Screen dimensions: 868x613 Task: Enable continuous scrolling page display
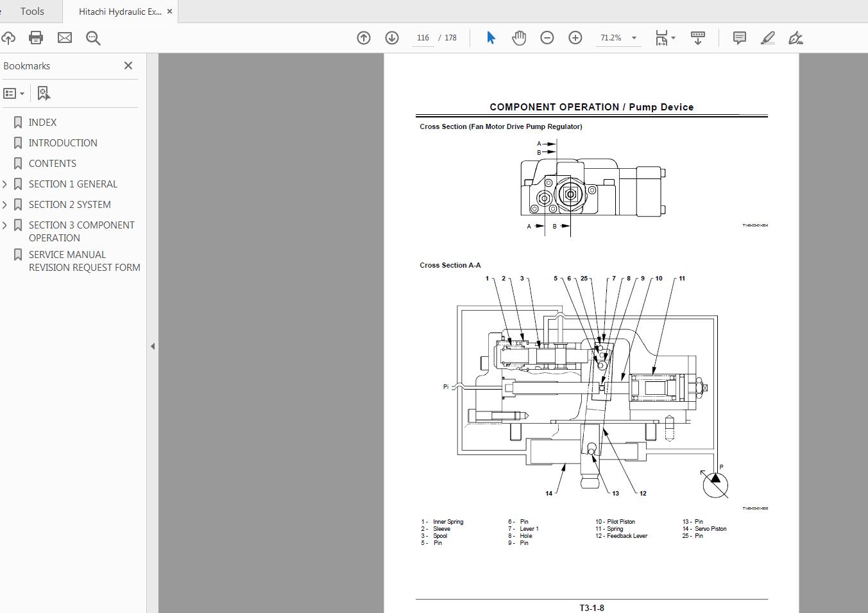(698, 37)
